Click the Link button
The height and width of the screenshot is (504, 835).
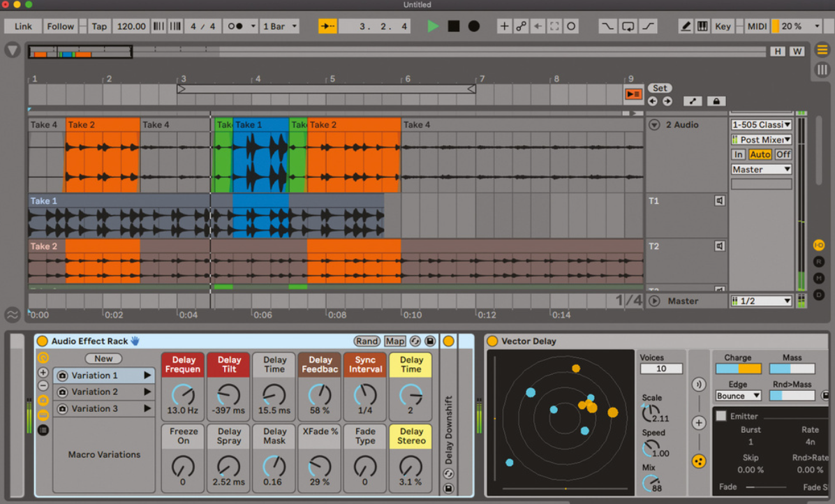[23, 26]
